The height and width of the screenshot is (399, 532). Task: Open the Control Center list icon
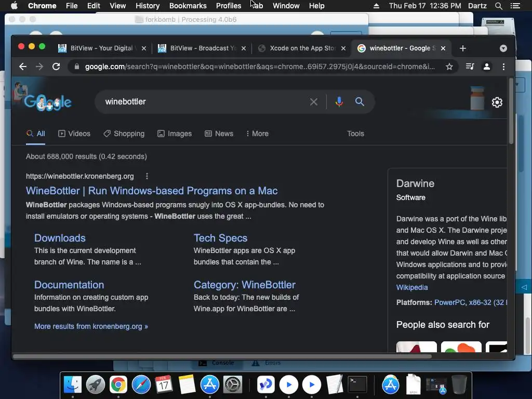click(x=515, y=6)
